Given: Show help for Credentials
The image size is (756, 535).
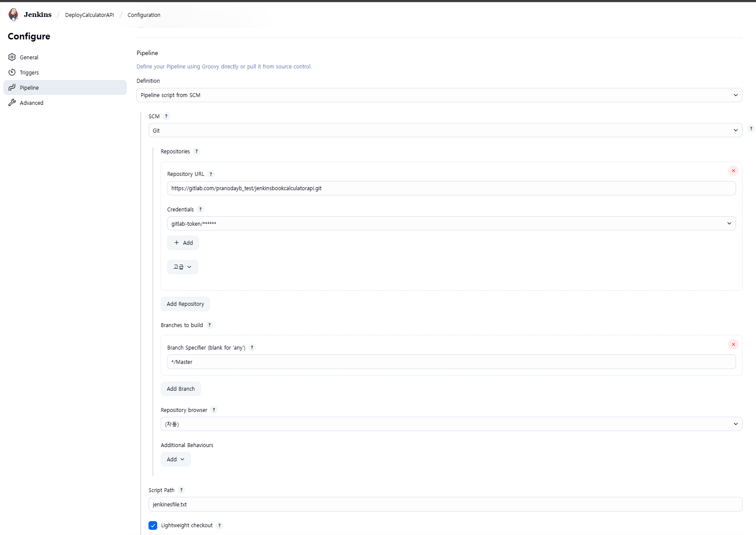Looking at the screenshot, I should tap(200, 210).
